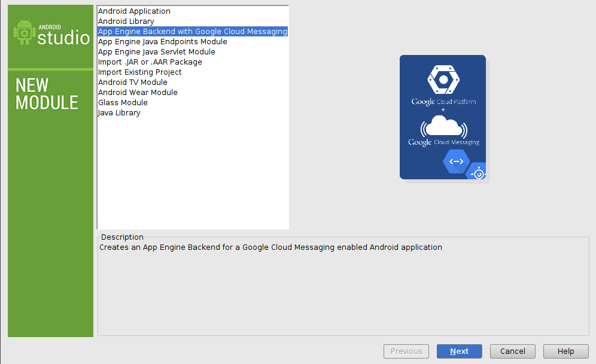Click the Cancel button

click(x=512, y=351)
